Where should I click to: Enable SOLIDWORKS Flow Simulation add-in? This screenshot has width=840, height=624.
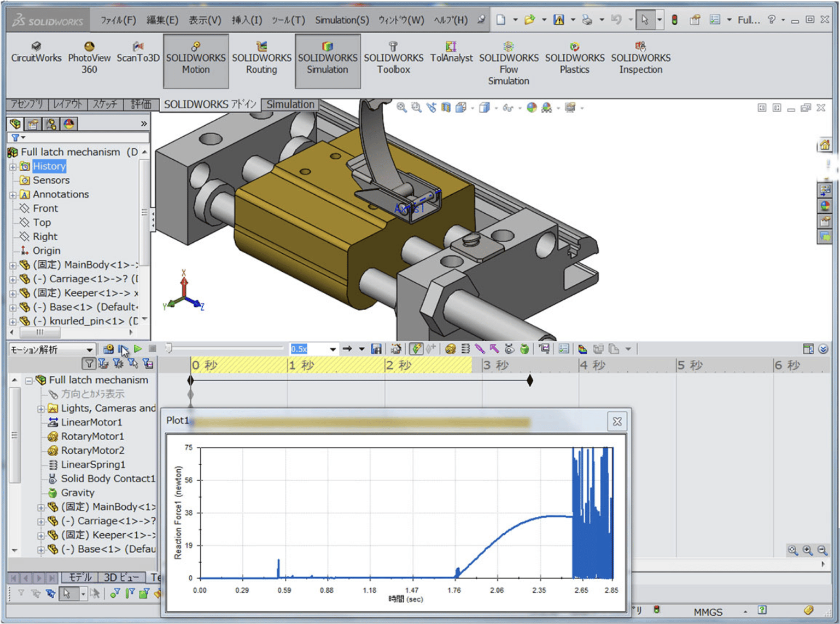(x=509, y=63)
